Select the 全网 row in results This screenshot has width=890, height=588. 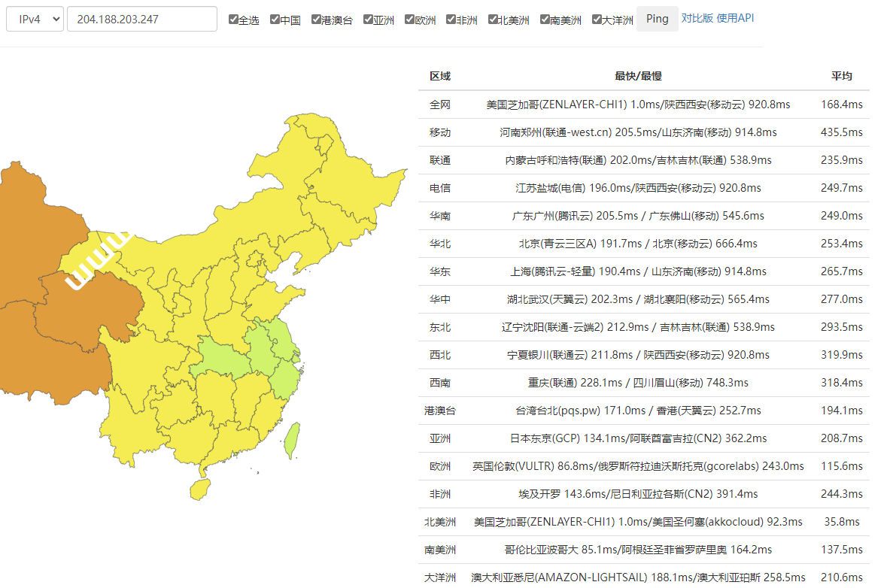point(440,104)
